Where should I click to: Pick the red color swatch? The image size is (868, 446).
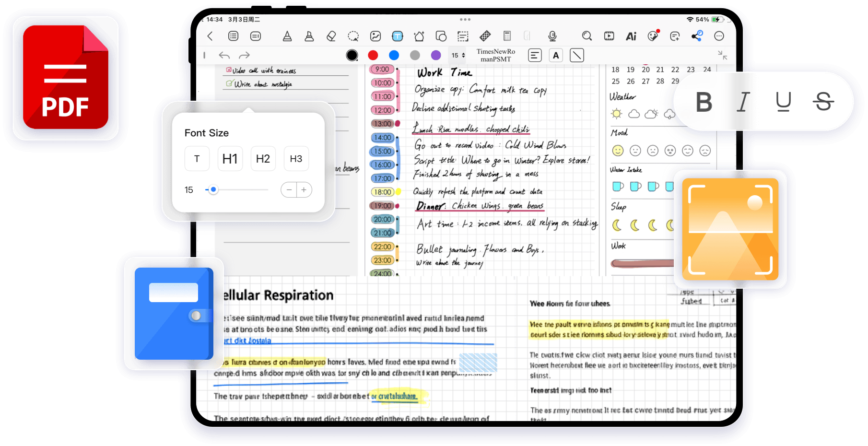coord(373,55)
